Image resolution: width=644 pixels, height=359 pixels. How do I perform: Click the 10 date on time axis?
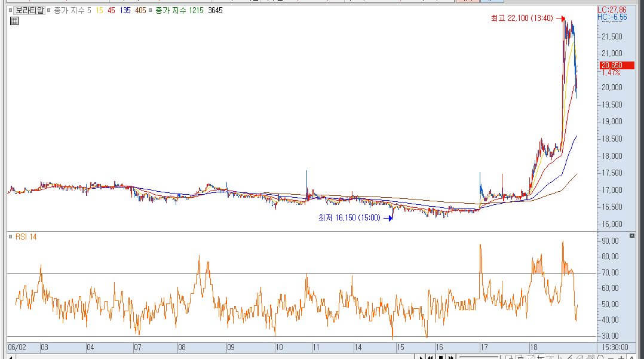(x=280, y=348)
